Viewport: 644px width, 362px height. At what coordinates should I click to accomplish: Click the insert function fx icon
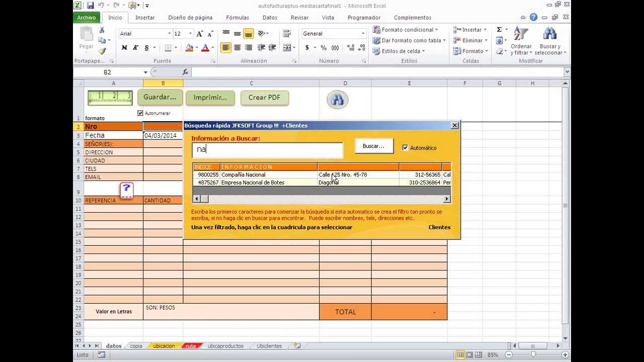pyautogui.click(x=185, y=72)
